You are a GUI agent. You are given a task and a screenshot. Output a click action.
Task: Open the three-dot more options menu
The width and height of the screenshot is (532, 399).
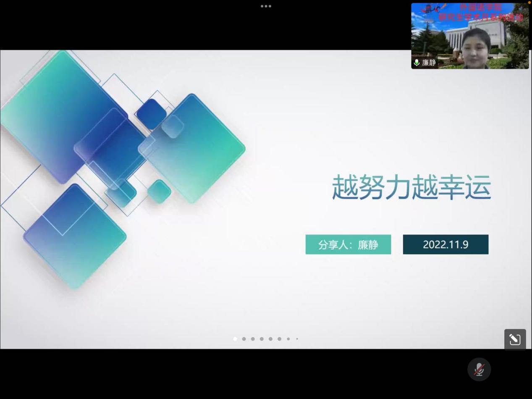pyautogui.click(x=266, y=6)
